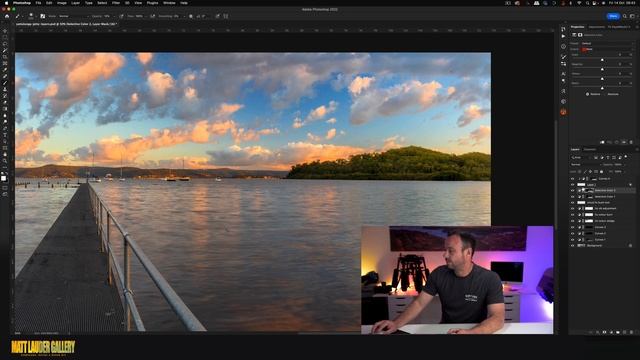
Task: Open the Filter menu
Action: pos(116,3)
